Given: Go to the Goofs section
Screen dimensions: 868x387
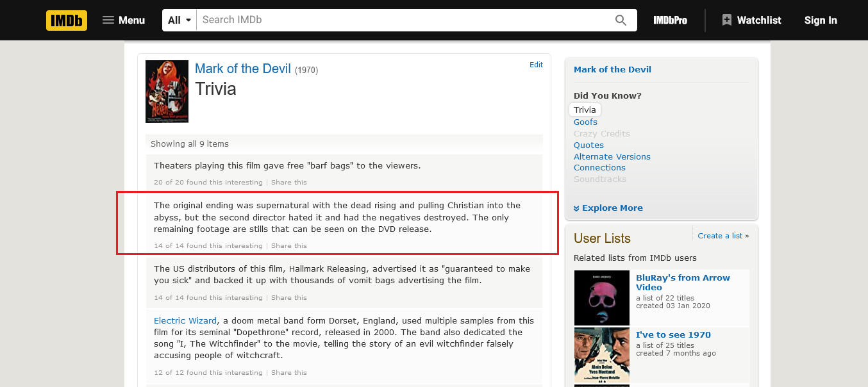Looking at the screenshot, I should (x=585, y=122).
